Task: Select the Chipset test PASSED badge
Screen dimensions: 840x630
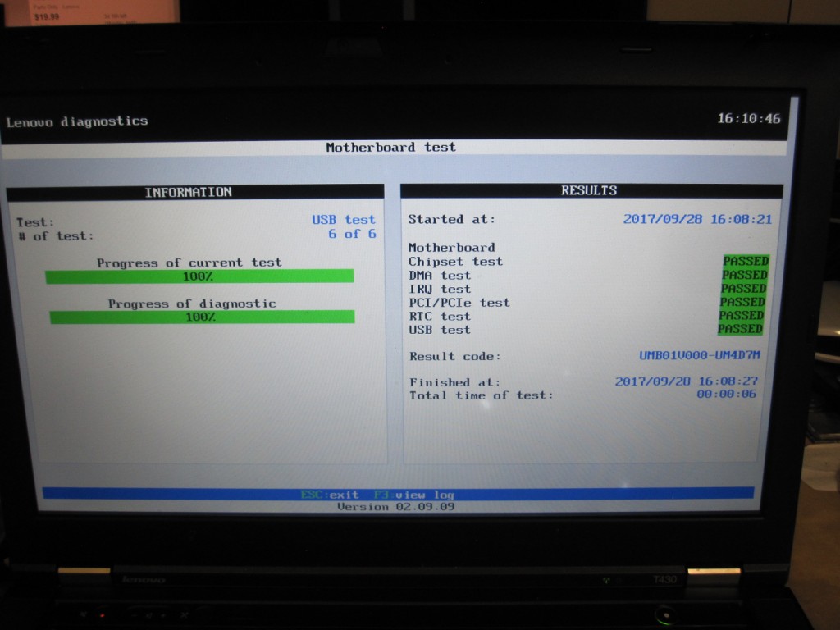Action: tap(746, 261)
